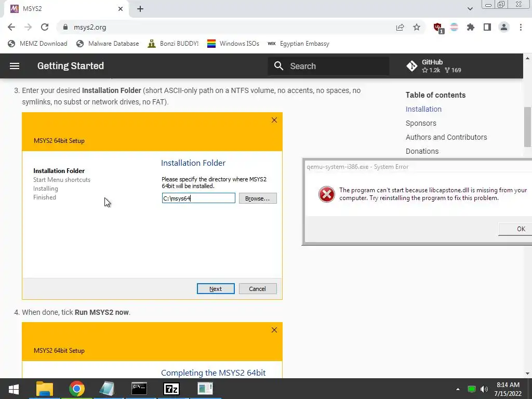Share this page via share icon
532x399 pixels.
[x=400, y=27]
